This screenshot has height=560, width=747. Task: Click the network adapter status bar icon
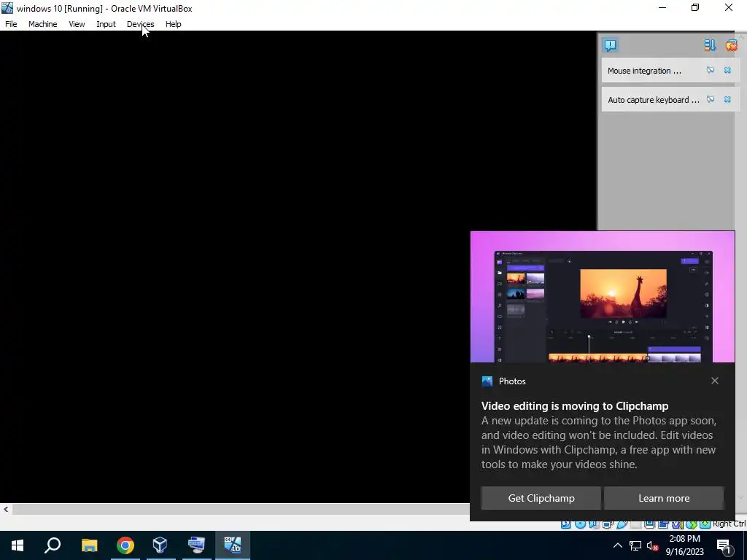(x=608, y=524)
